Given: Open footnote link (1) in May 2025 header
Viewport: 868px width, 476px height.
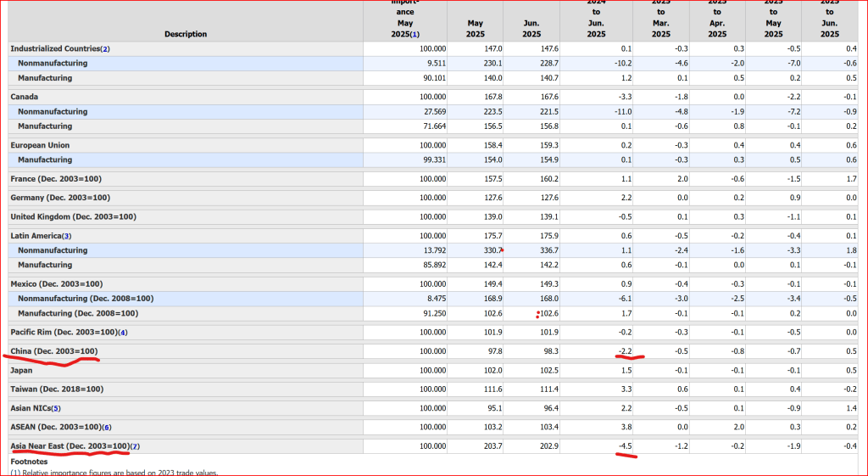Looking at the screenshot, I should (415, 34).
